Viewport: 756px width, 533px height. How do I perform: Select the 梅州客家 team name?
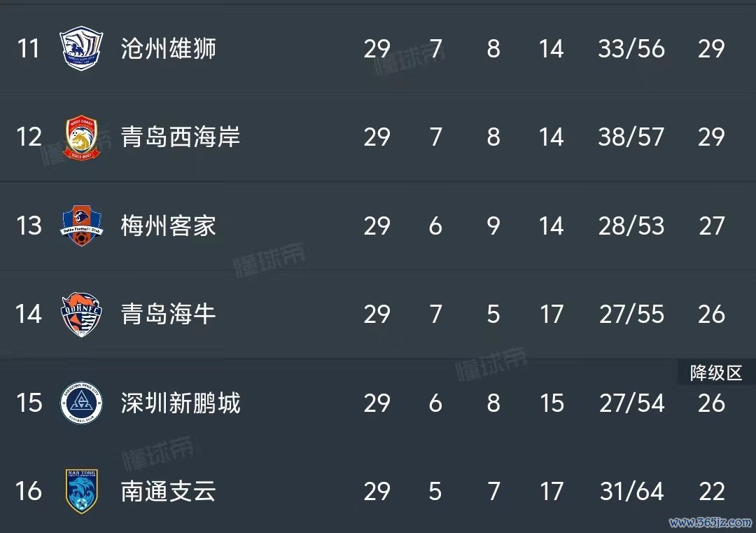(168, 226)
